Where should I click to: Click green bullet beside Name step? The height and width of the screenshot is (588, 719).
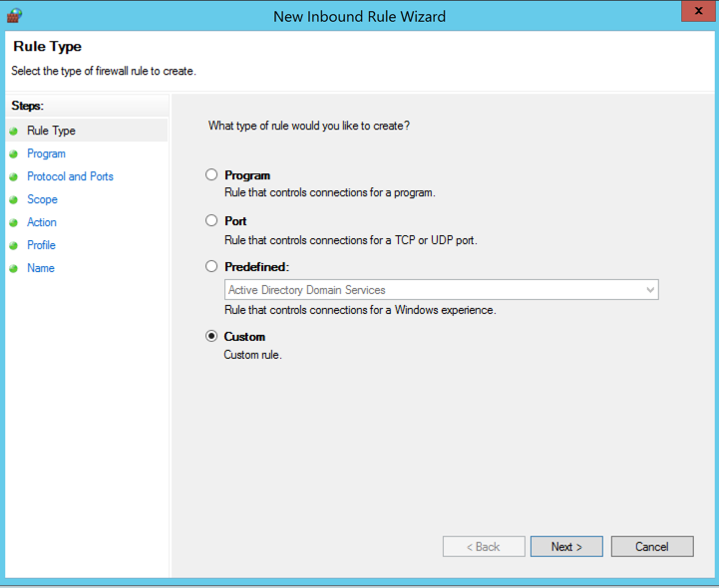pyautogui.click(x=14, y=268)
